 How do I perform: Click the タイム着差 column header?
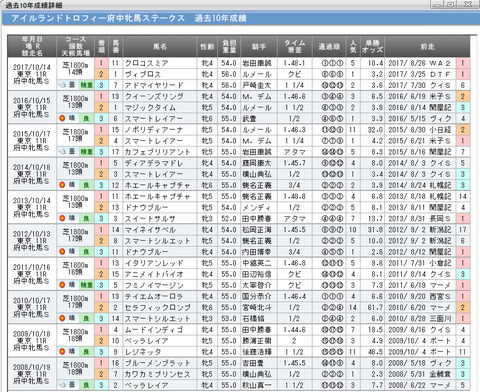pos(295,46)
